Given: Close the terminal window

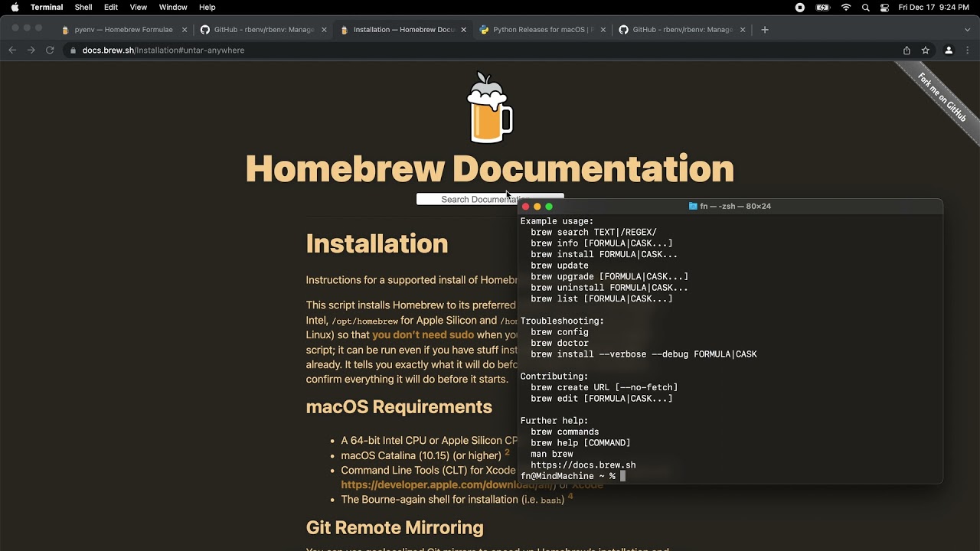Looking at the screenshot, I should (x=525, y=207).
